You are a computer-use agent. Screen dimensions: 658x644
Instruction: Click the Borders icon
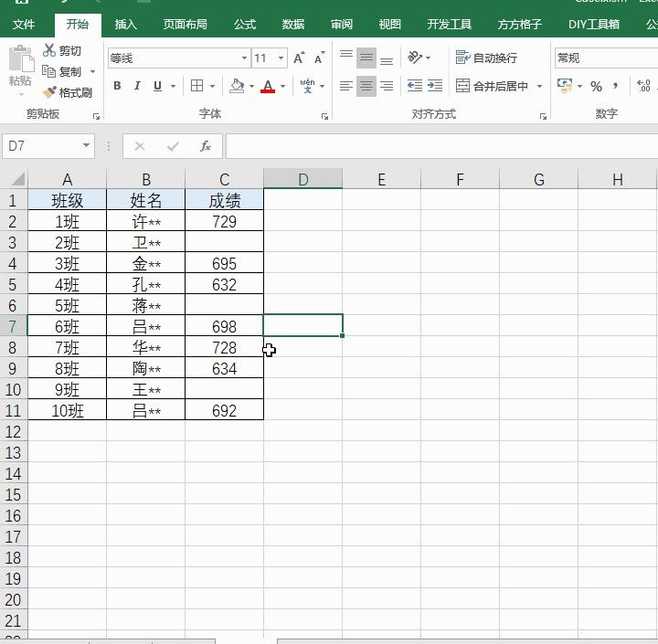[x=196, y=86]
